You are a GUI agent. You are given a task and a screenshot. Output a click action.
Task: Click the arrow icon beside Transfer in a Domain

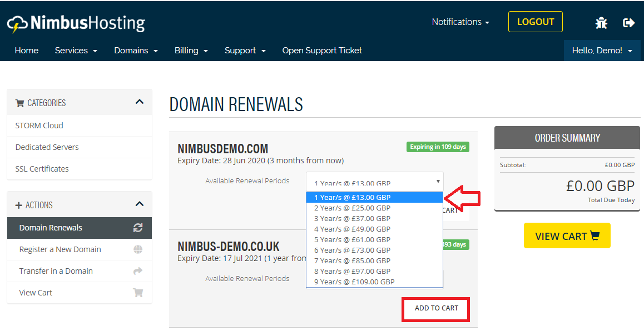[138, 271]
